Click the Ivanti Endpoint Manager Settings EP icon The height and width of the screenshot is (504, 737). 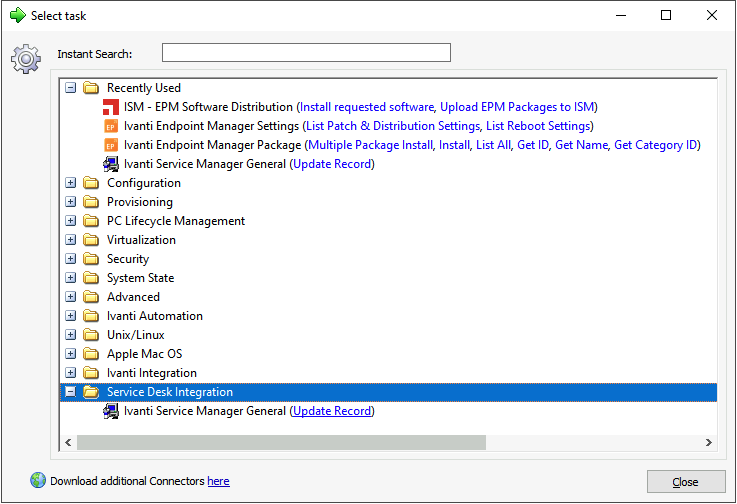pos(111,126)
